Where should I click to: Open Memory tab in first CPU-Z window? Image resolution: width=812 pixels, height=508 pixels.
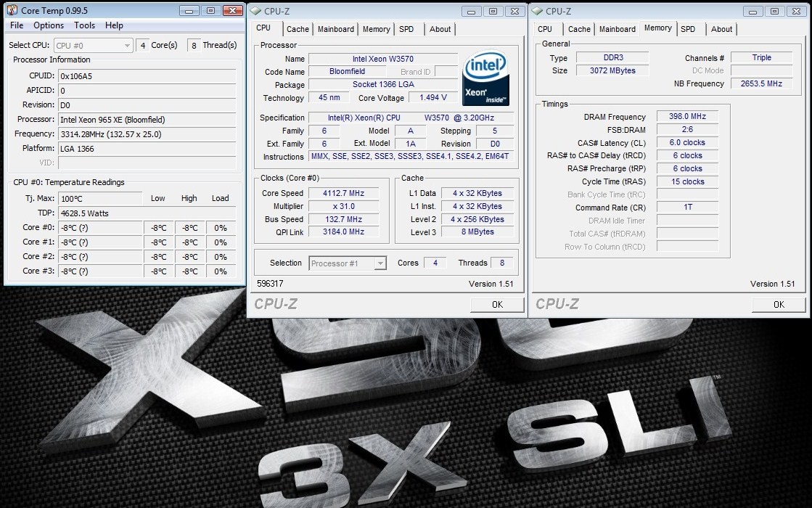pos(376,29)
